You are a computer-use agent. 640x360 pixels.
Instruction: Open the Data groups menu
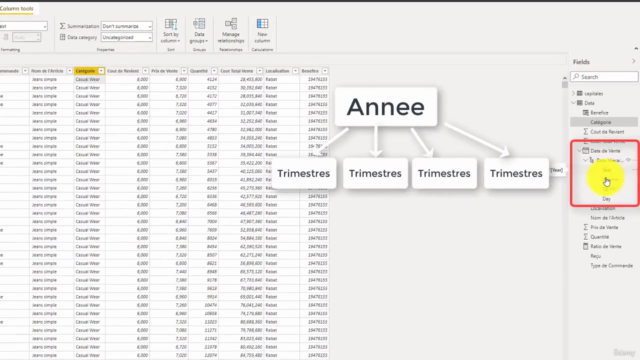point(199,31)
